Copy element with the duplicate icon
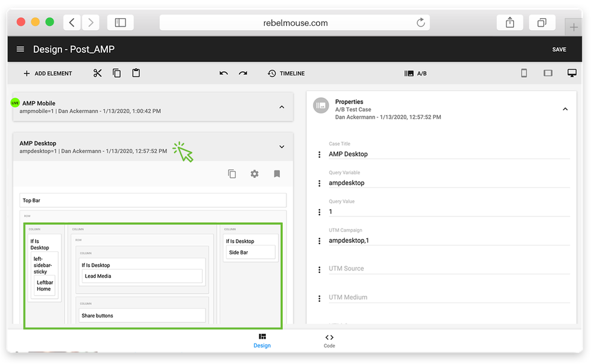The height and width of the screenshot is (364, 591). pyautogui.click(x=116, y=73)
